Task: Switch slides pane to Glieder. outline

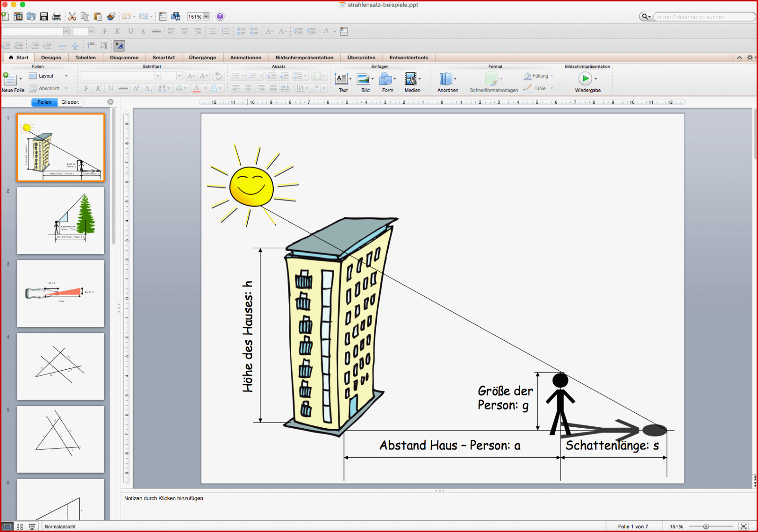Action: (70, 102)
